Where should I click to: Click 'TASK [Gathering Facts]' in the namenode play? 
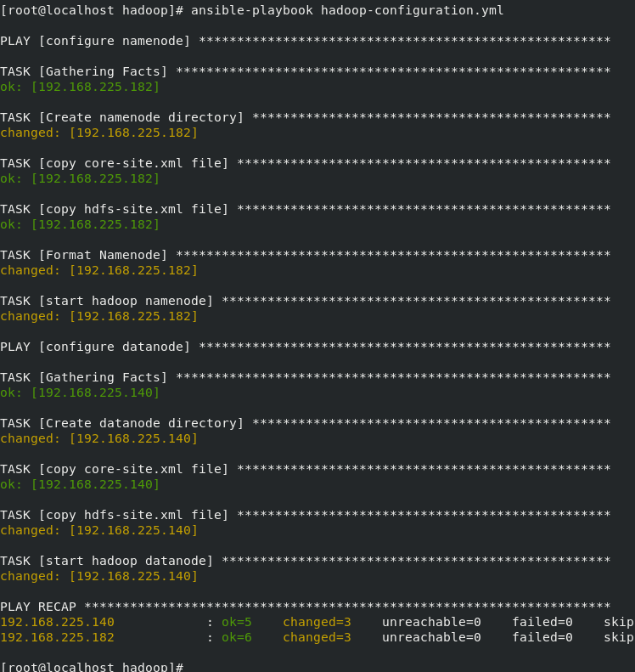coord(83,71)
